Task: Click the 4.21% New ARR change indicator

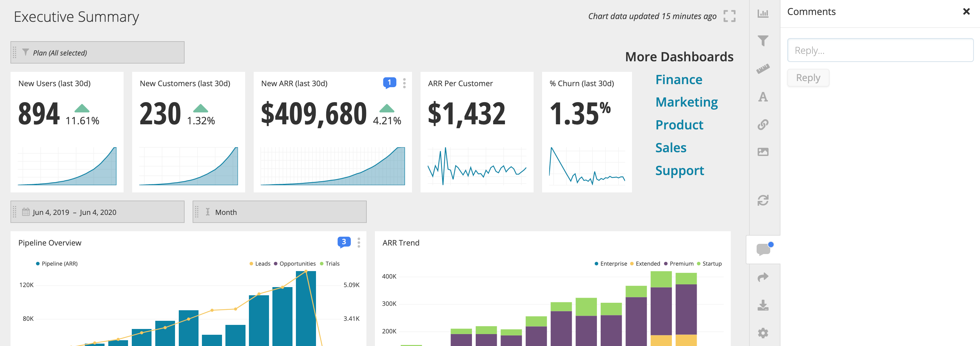Action: pyautogui.click(x=387, y=115)
